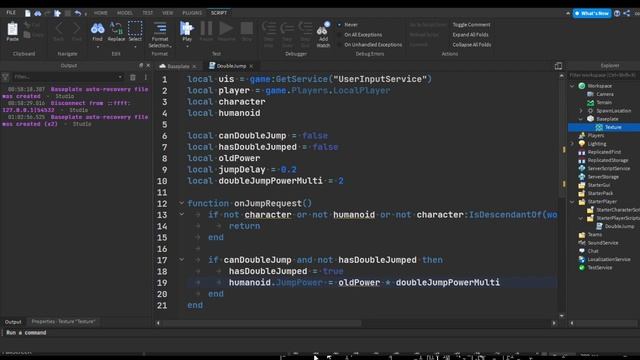Screen dimensions: 640x360
Task: Click the Resume test control
Action: (x=226, y=29)
